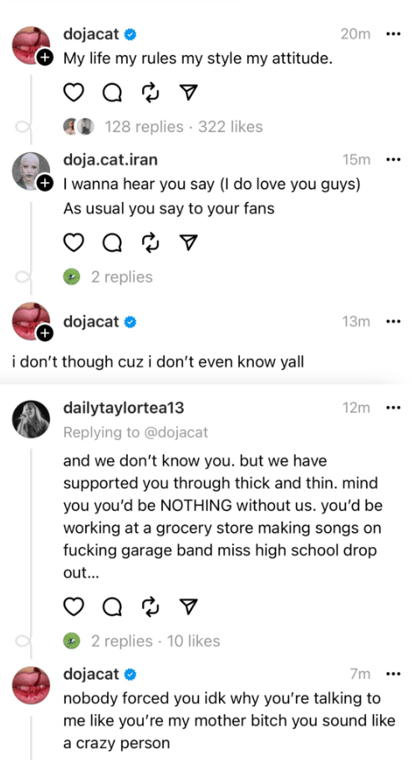Open the 322 likes list
This screenshot has height=760, width=412.
[230, 127]
